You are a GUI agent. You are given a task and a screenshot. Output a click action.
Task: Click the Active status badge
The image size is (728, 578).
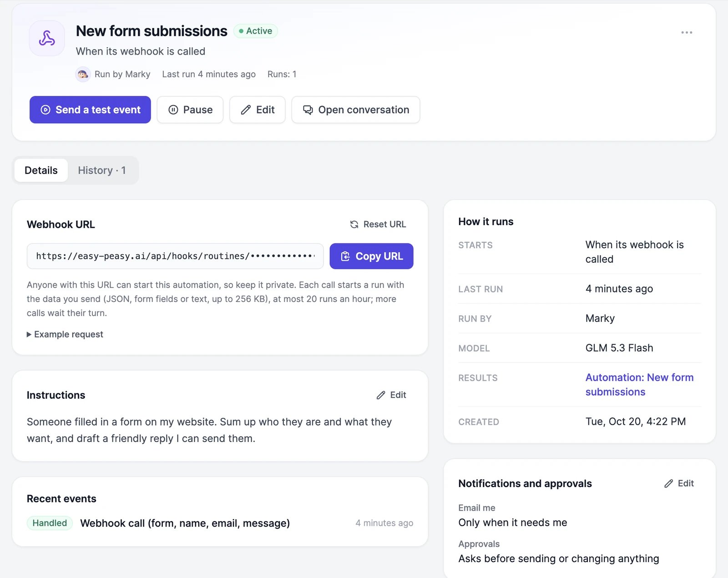coord(256,31)
